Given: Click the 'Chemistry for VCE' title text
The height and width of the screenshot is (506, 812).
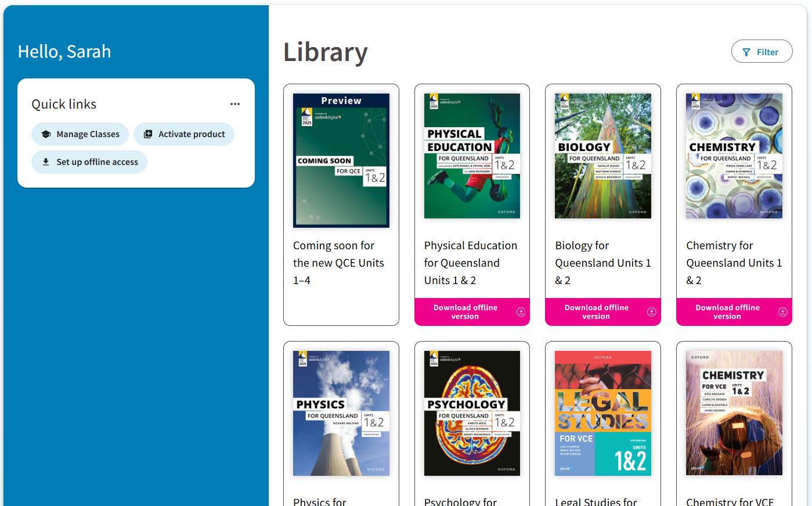Looking at the screenshot, I should pos(730,501).
